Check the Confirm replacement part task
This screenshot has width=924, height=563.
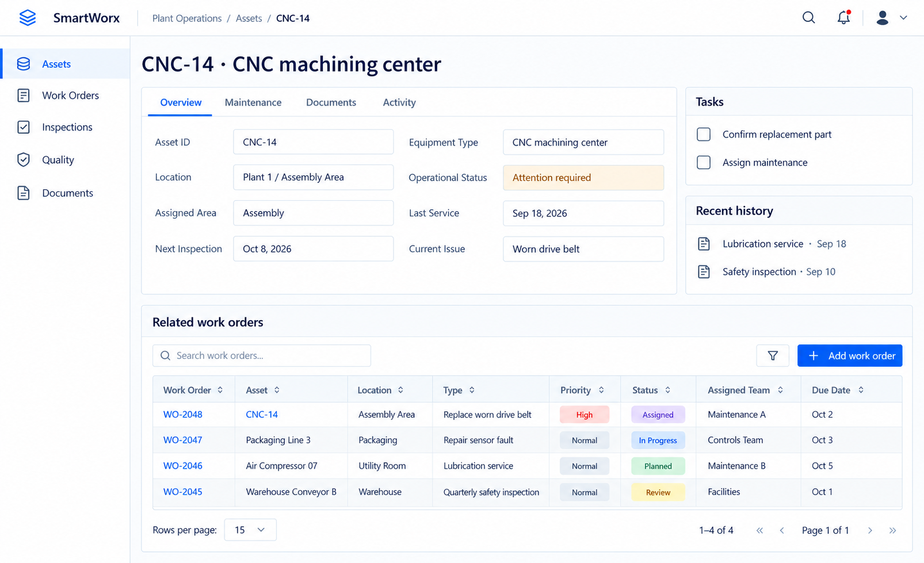tap(704, 135)
